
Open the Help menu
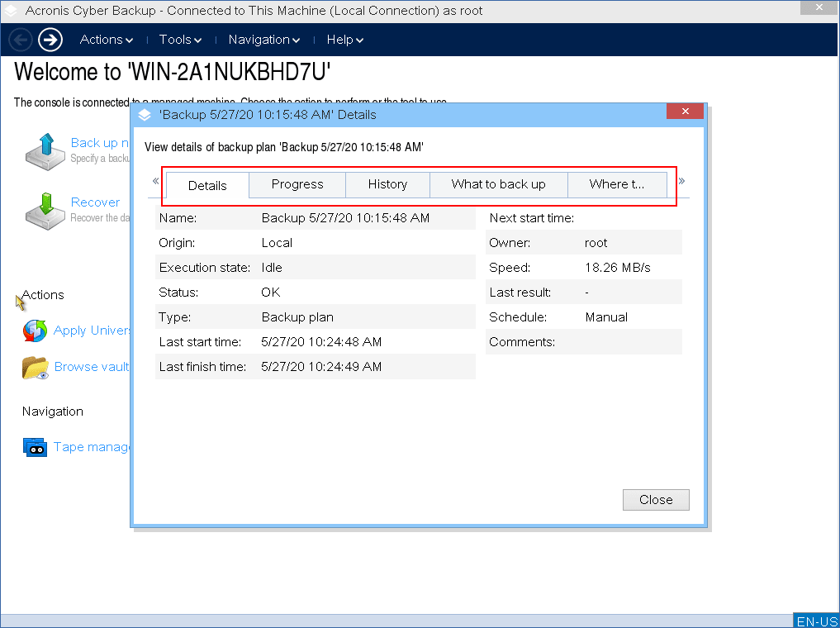tap(345, 40)
